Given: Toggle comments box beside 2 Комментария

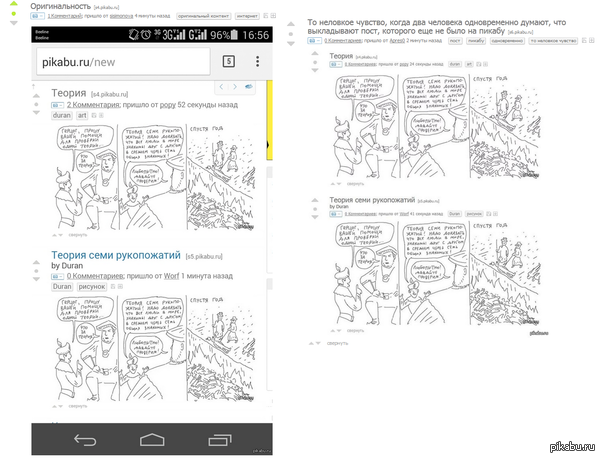Looking at the screenshot, I should (x=57, y=105).
